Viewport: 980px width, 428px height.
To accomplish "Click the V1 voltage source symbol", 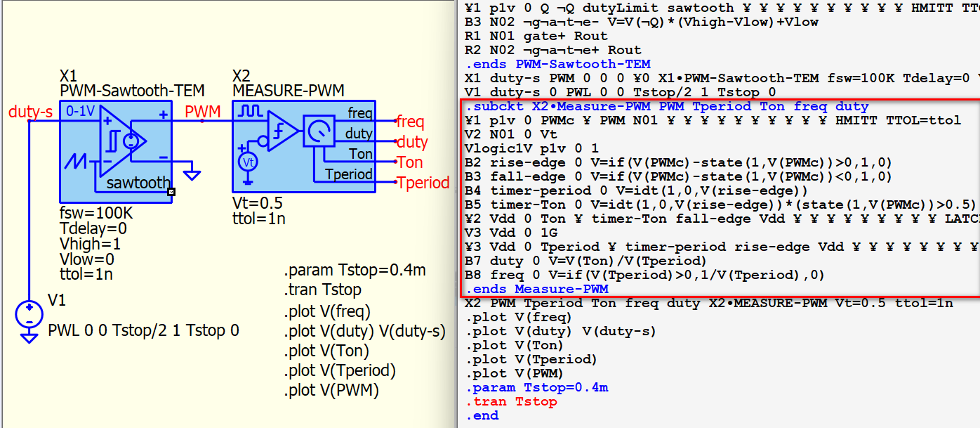I will [x=29, y=313].
